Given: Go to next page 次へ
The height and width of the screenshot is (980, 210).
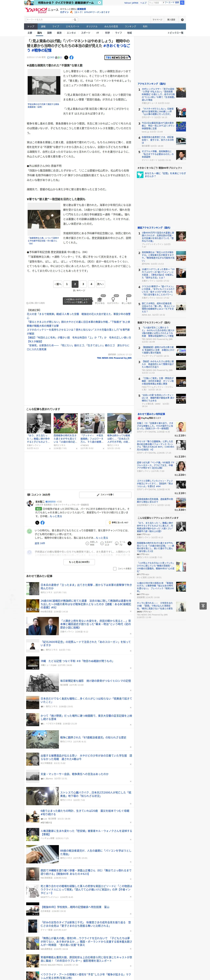Looking at the screenshot, I should pos(100,284).
